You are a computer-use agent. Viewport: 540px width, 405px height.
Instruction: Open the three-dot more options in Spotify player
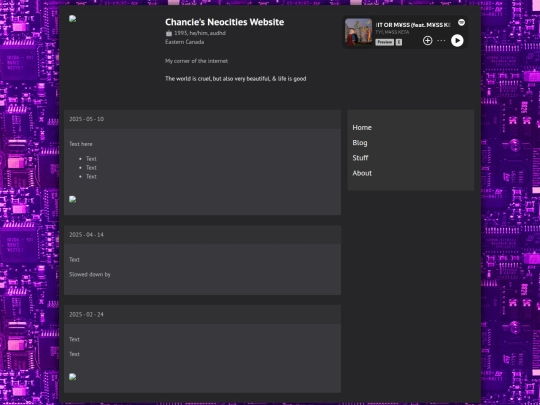[441, 41]
